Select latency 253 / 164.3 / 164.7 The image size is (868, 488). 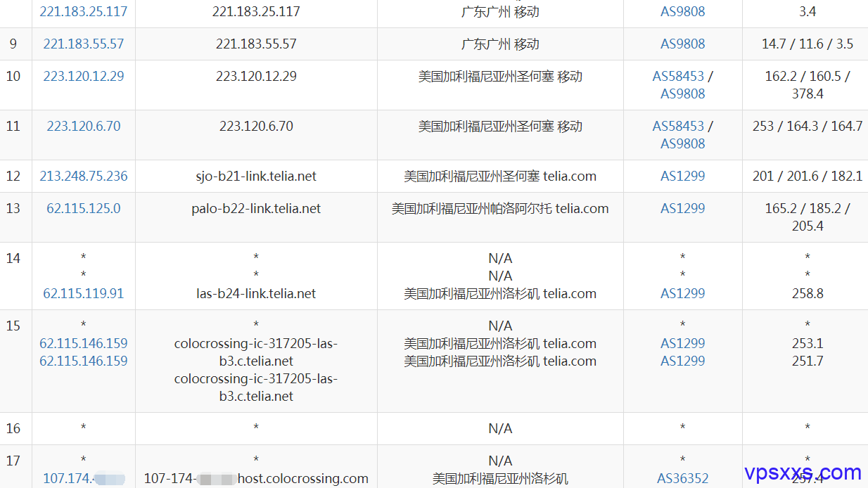(808, 126)
